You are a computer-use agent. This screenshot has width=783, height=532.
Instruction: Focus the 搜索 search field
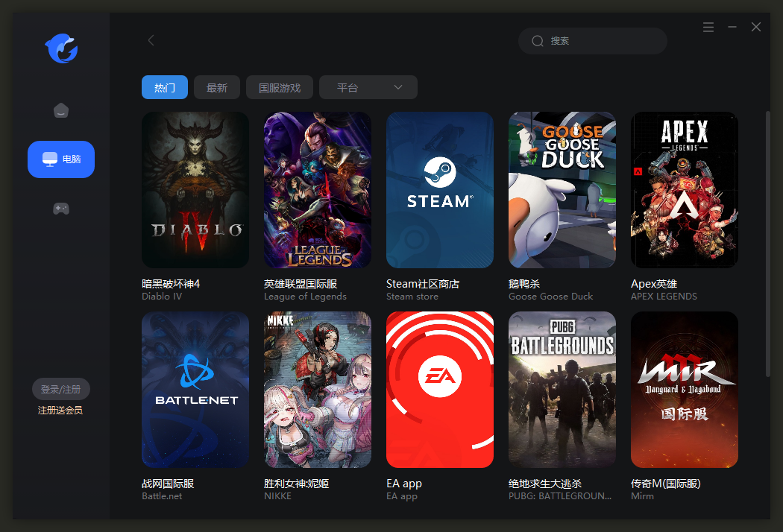[593, 41]
